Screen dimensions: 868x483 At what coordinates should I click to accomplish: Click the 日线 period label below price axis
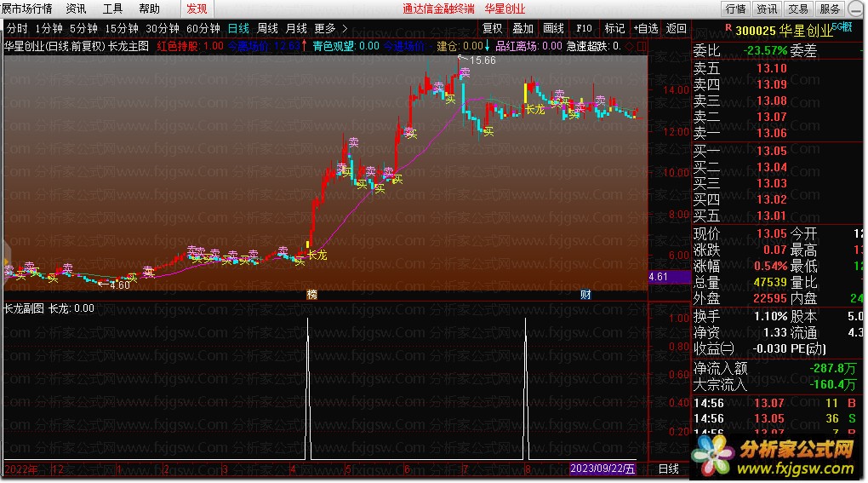(x=669, y=469)
